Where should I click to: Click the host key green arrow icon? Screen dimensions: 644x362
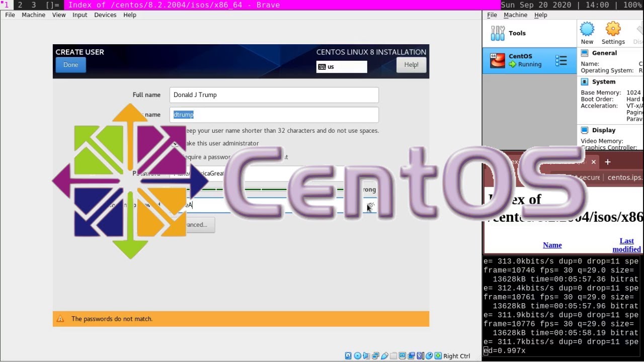(438, 356)
